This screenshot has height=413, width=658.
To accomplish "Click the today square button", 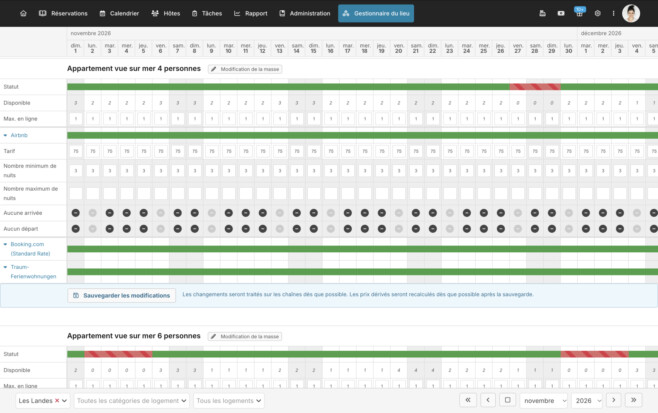I will [x=507, y=400].
